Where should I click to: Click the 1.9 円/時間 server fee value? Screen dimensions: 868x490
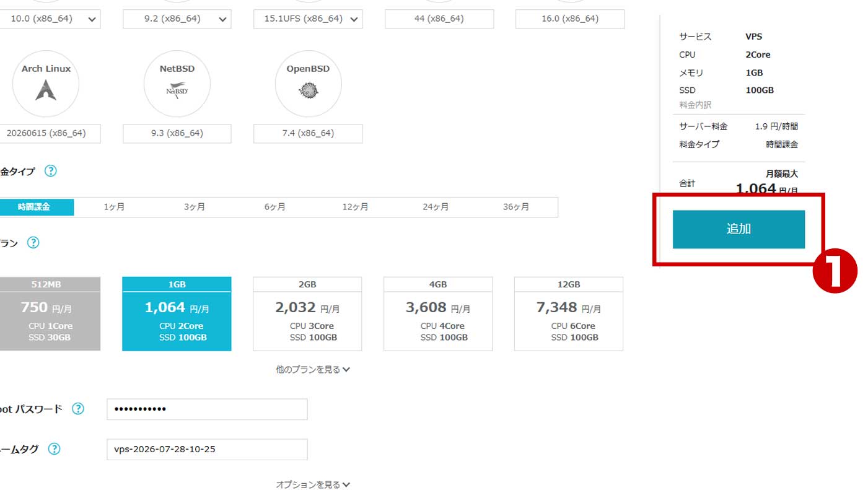[x=776, y=126]
